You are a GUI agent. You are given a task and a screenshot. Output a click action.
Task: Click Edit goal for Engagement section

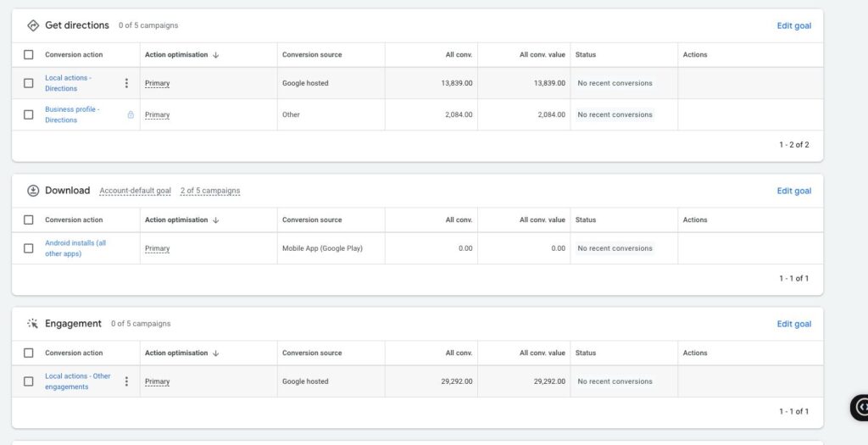[x=793, y=324]
